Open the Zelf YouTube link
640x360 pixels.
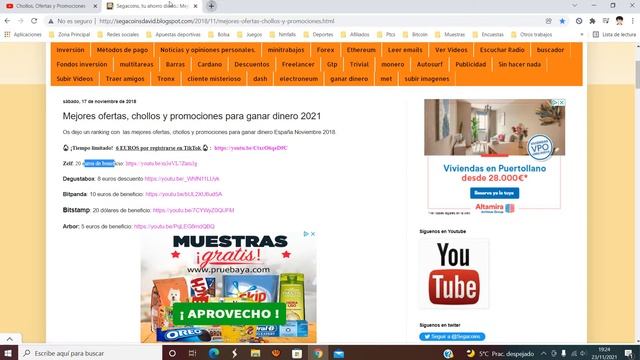coord(161,164)
